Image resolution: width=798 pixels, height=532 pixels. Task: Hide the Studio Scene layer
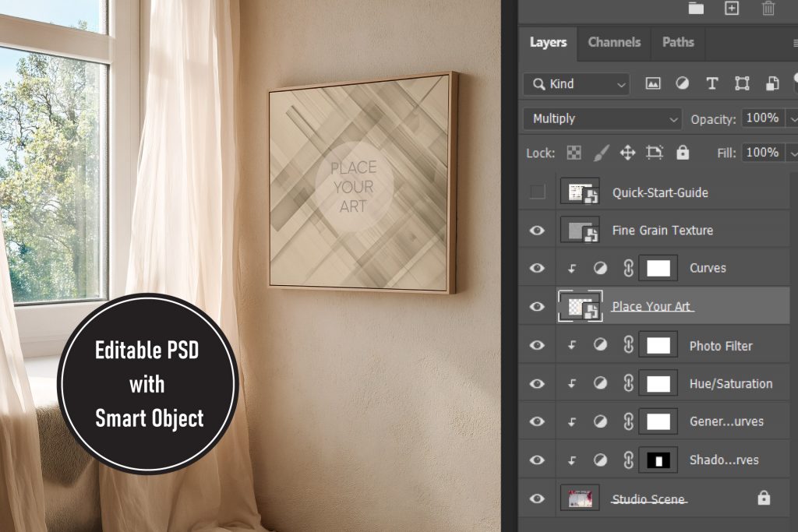point(537,499)
